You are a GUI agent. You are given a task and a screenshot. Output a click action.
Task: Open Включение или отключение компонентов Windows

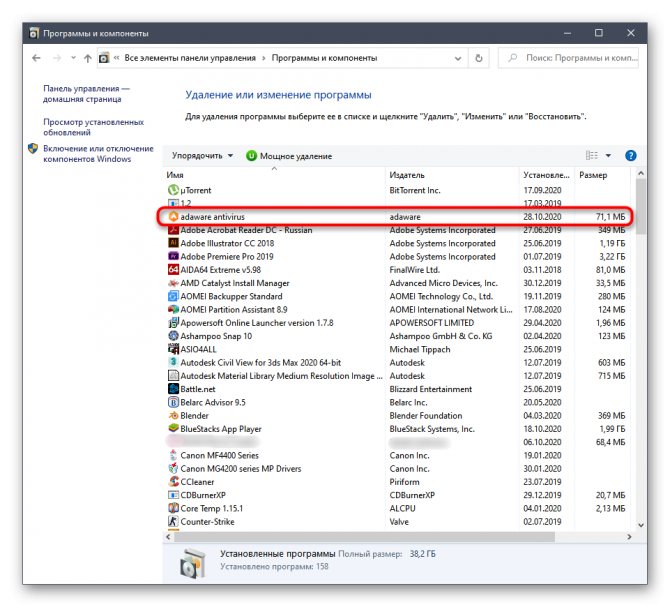(98, 153)
